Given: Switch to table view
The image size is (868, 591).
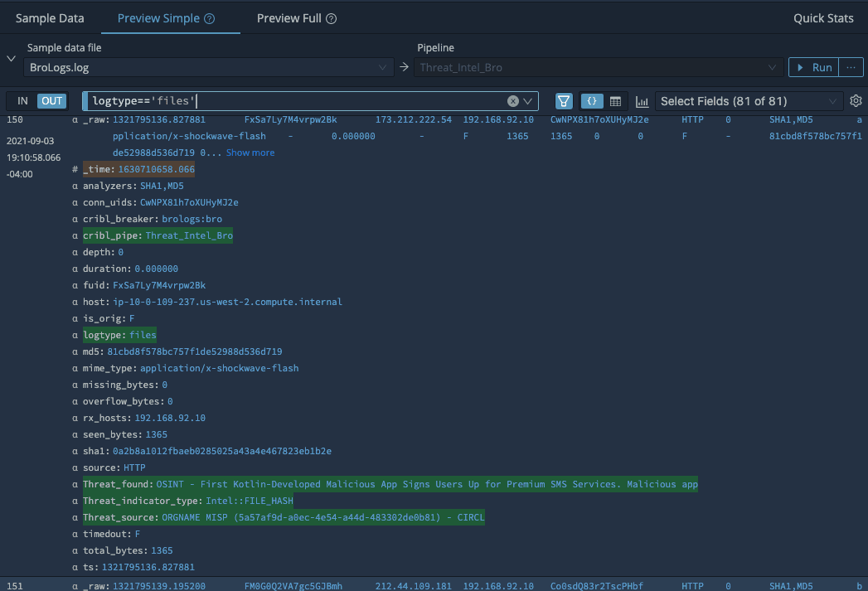Looking at the screenshot, I should (615, 101).
